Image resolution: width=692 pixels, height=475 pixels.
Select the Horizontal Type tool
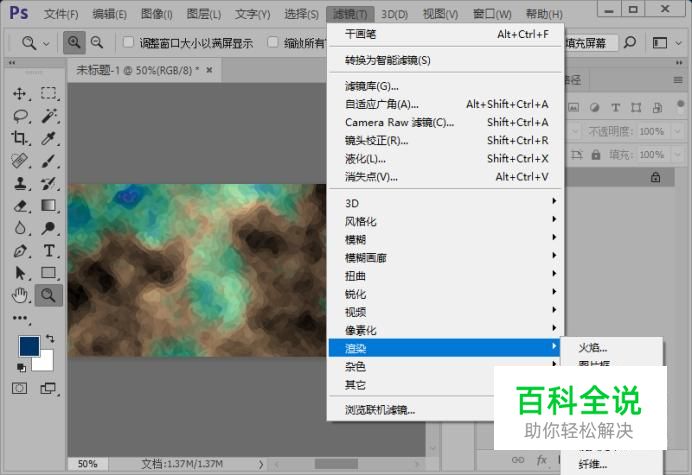(49, 251)
